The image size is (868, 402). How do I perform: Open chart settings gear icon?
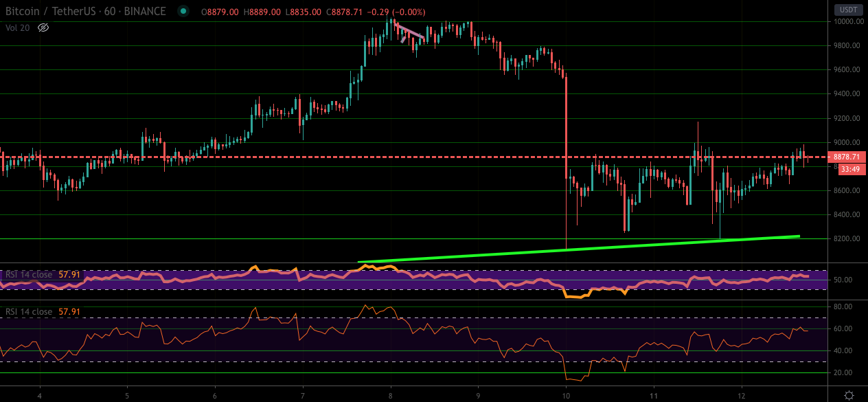[x=849, y=395]
